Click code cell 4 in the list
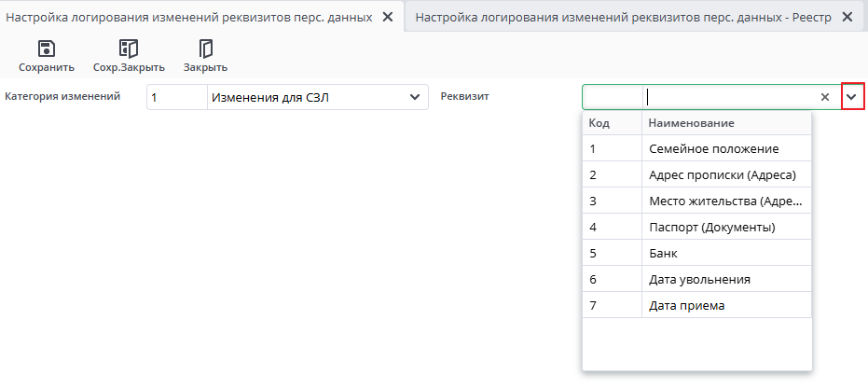Image resolution: width=868 pixels, height=389 pixels. coord(613,228)
